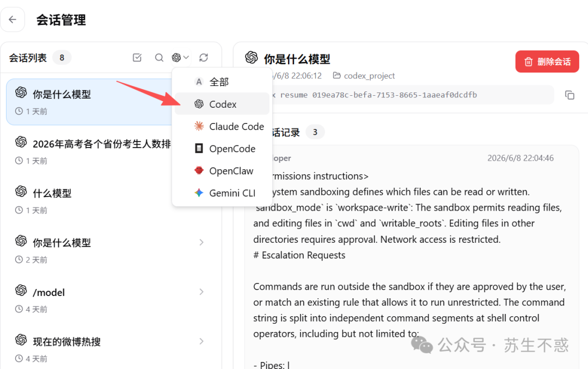
Task: Collapse the Codex filter dropdown in the toolbar
Action: 180,57
